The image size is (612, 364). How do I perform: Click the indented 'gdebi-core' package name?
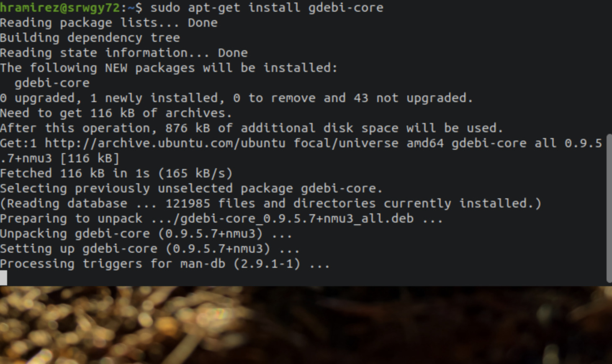coord(52,83)
